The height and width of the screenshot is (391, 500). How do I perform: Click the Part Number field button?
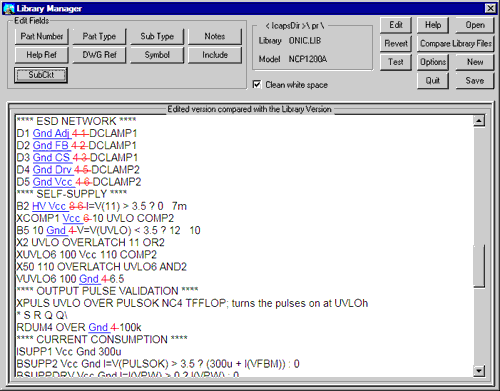click(42, 36)
